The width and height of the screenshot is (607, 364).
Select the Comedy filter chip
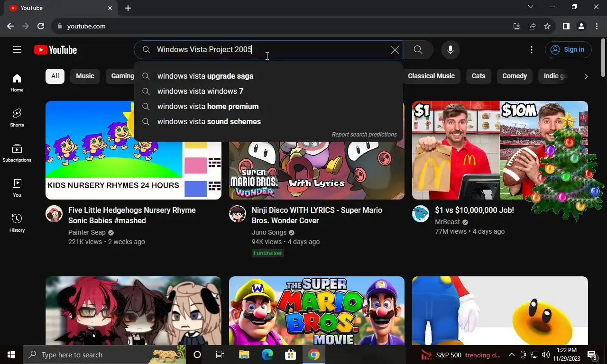(x=515, y=76)
